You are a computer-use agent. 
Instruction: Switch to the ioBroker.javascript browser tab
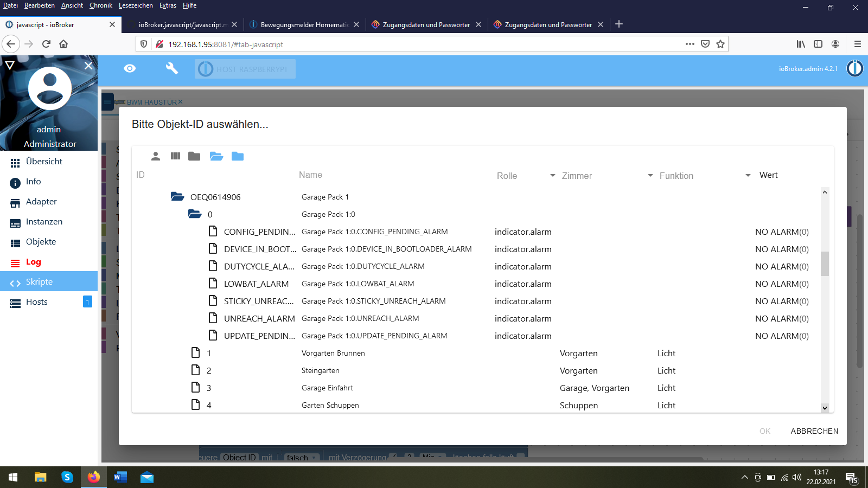[182, 24]
